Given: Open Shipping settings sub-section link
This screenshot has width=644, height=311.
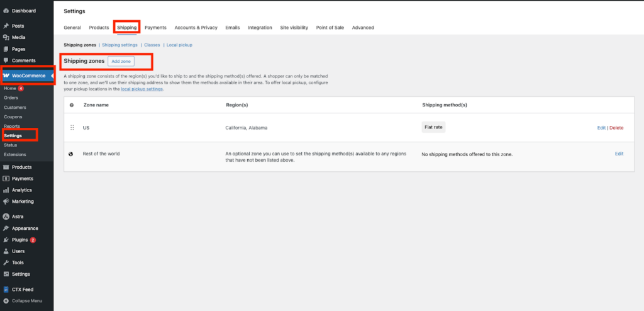Looking at the screenshot, I should pos(119,45).
